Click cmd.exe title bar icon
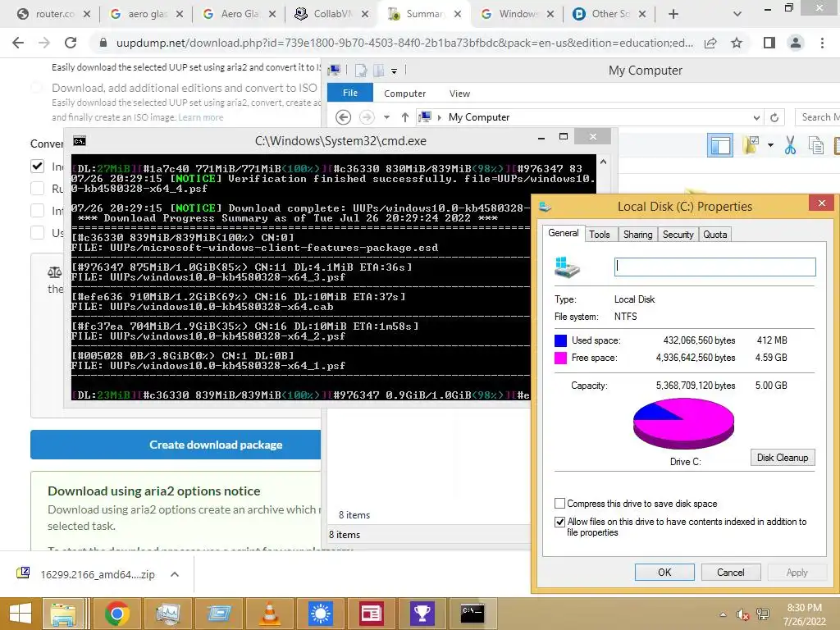The image size is (840, 630). click(80, 141)
